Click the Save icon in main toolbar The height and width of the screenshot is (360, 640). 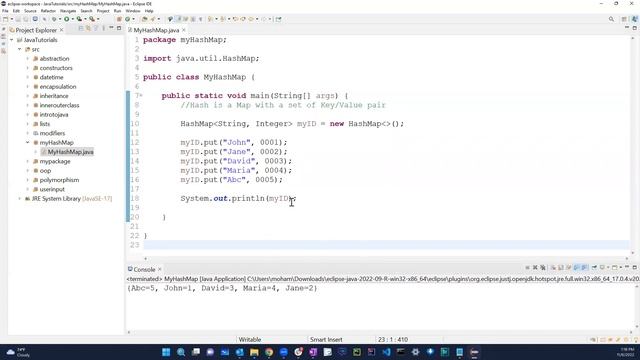click(x=18, y=19)
